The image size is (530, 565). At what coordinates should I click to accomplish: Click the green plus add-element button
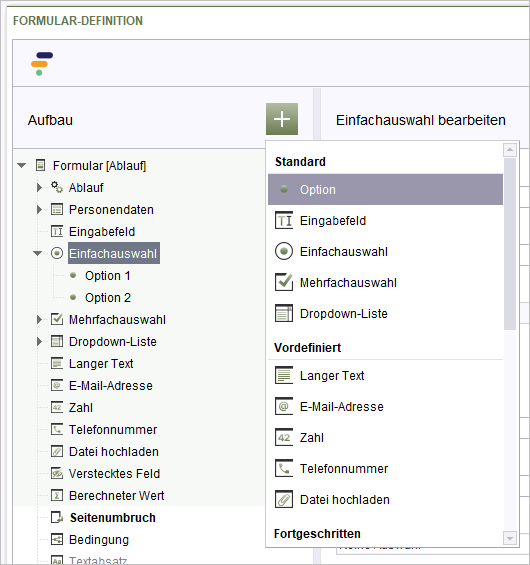pos(282,119)
